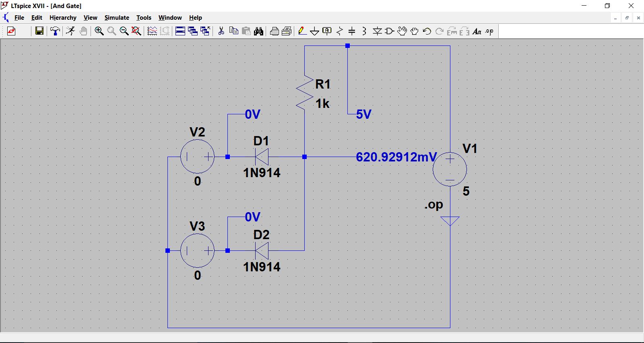Click the 1N914 label under D1

click(262, 173)
